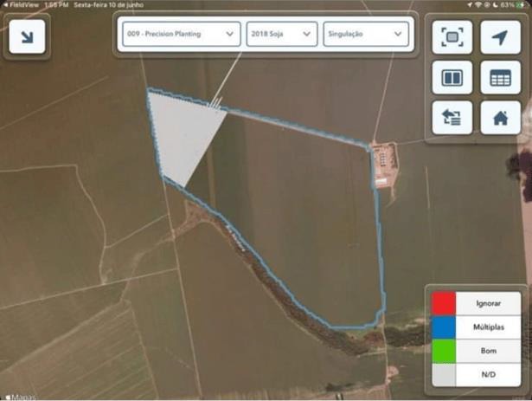Tap the FieldView back-to-app label in status bar

pos(23,4)
